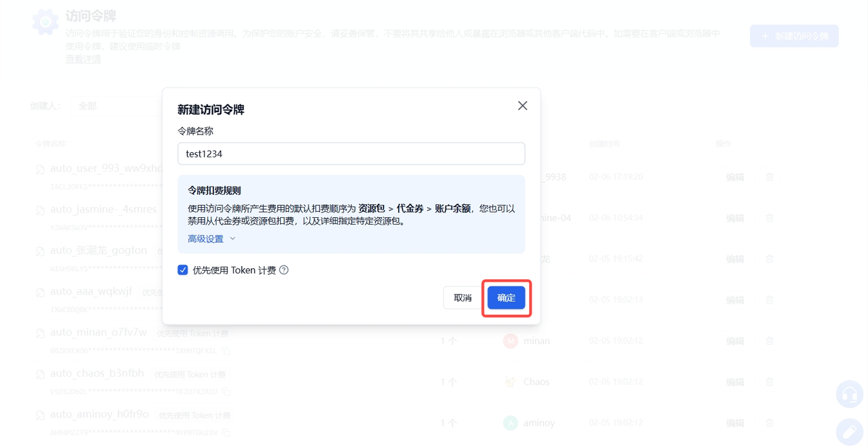Delete the Chaos token row
This screenshot has width=868, height=448.
(770, 382)
